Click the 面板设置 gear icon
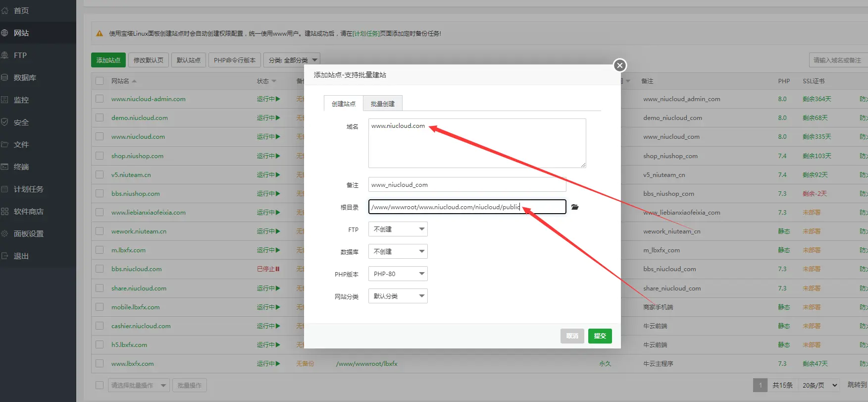868x402 pixels. [x=4, y=233]
